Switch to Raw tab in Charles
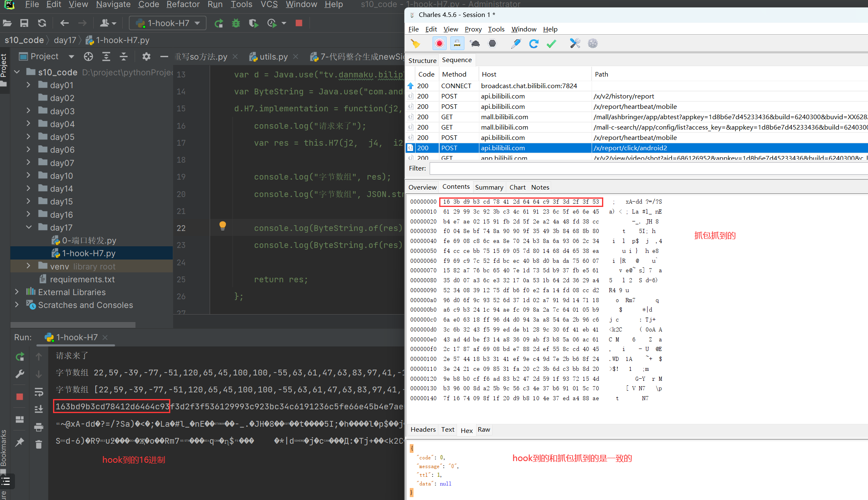The image size is (868, 500). pos(484,430)
